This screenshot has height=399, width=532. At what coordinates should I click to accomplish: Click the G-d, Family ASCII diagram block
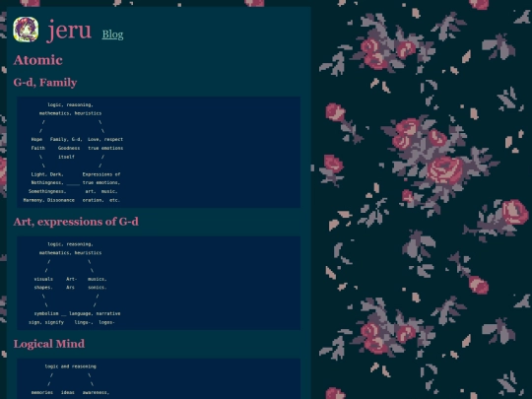(x=159, y=152)
